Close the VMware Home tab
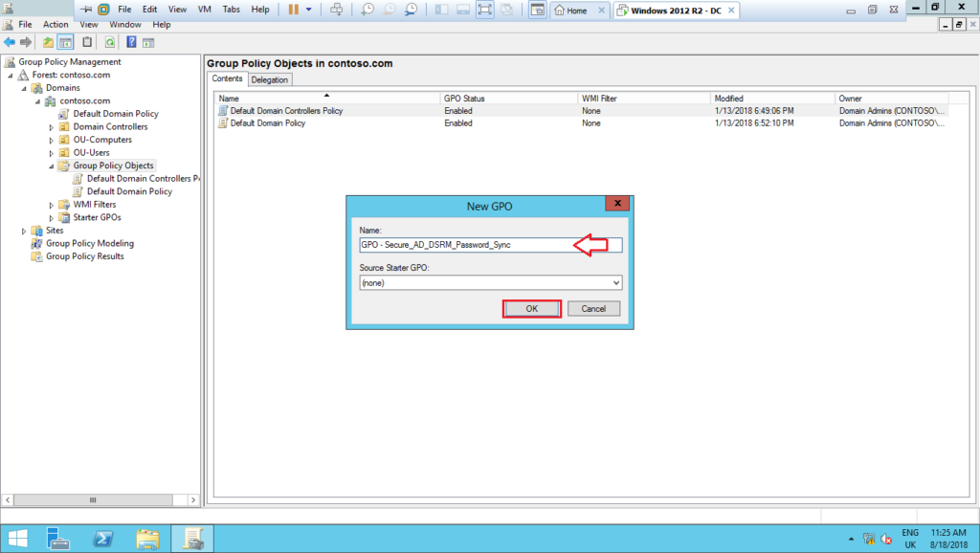The width and height of the screenshot is (980, 553). [x=601, y=11]
